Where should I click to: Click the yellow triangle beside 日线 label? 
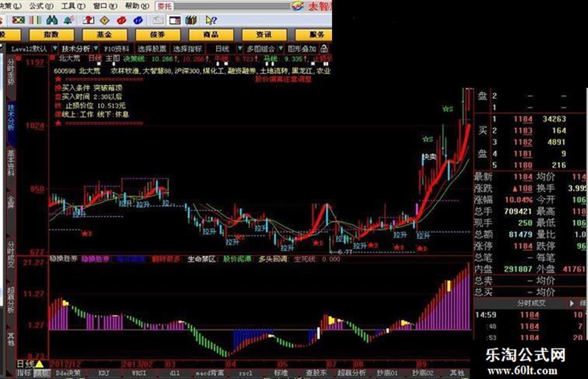pos(39,363)
